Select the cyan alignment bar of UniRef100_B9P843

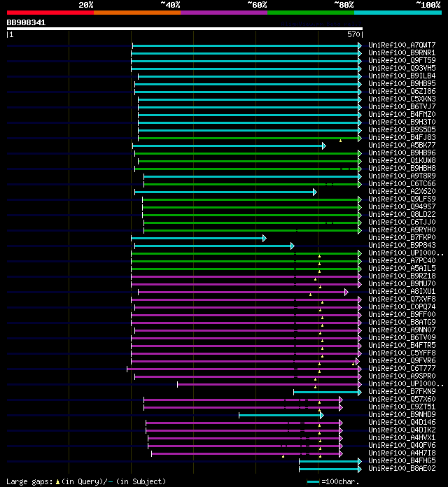click(x=214, y=246)
